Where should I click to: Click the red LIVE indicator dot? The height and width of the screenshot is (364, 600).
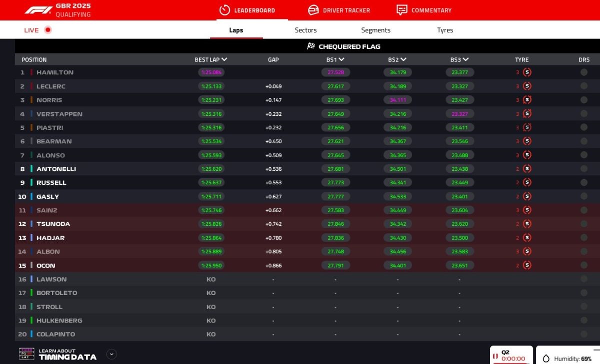click(48, 30)
